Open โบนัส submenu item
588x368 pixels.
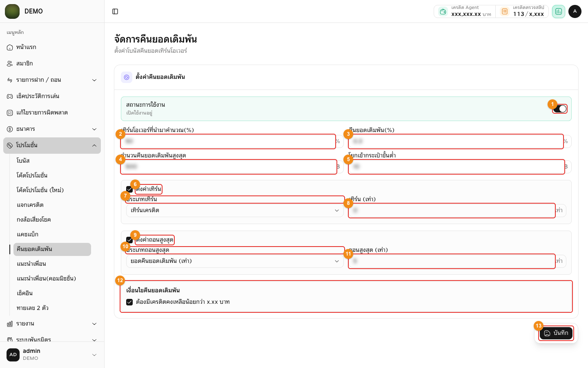52,161
